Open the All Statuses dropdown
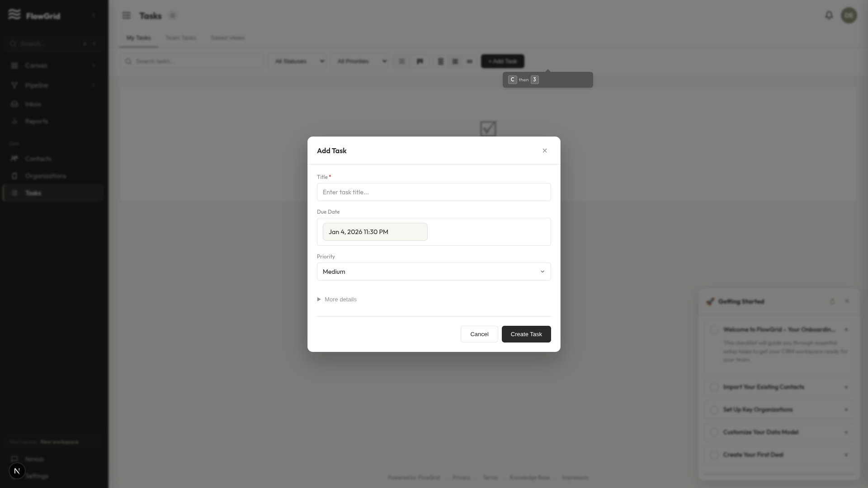Viewport: 868px width, 488px height. point(298,61)
